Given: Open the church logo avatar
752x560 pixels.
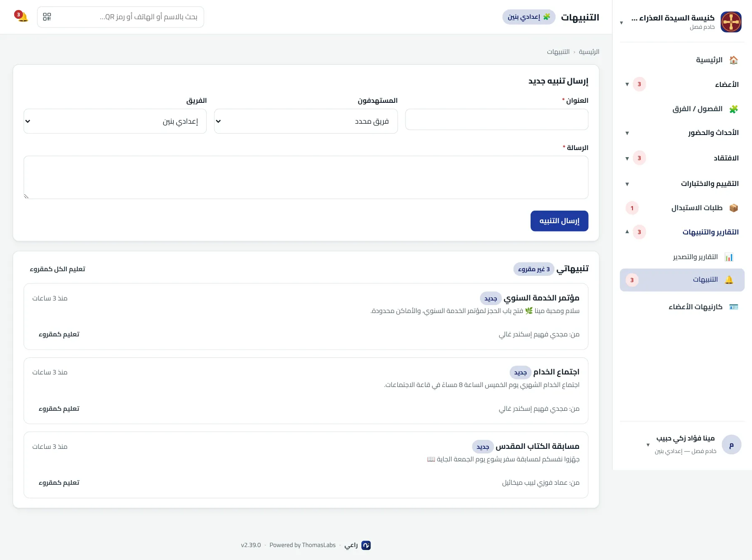Looking at the screenshot, I should click(731, 22).
